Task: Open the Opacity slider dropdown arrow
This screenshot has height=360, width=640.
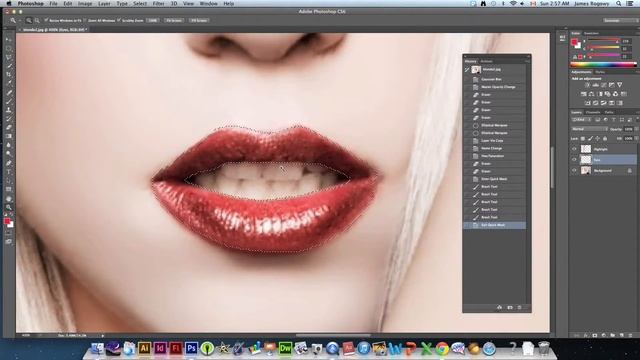Action: click(636, 129)
